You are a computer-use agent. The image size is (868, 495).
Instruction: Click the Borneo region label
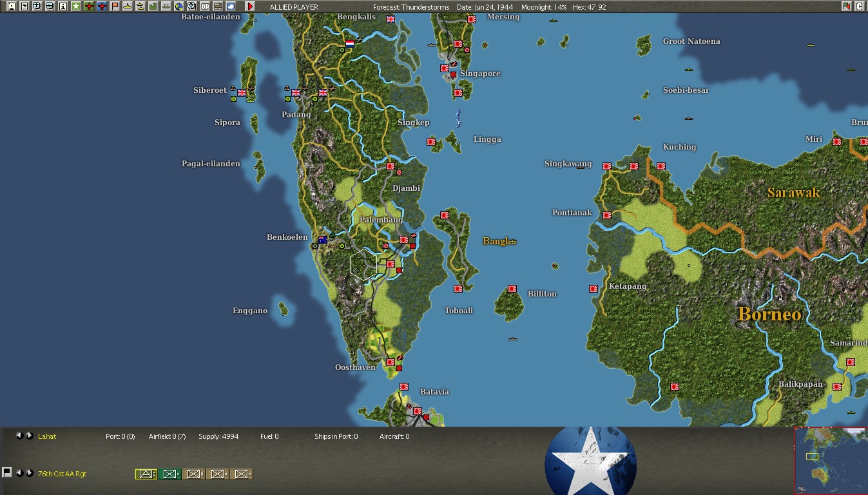coord(769,314)
